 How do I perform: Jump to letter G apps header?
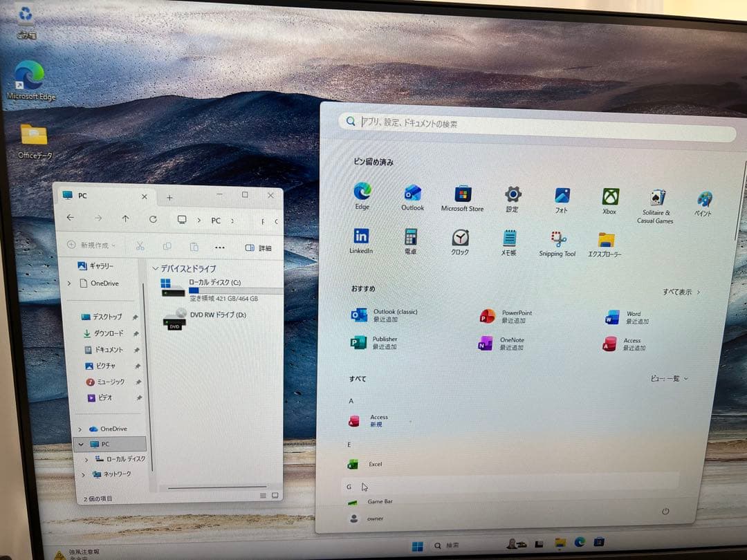(349, 487)
